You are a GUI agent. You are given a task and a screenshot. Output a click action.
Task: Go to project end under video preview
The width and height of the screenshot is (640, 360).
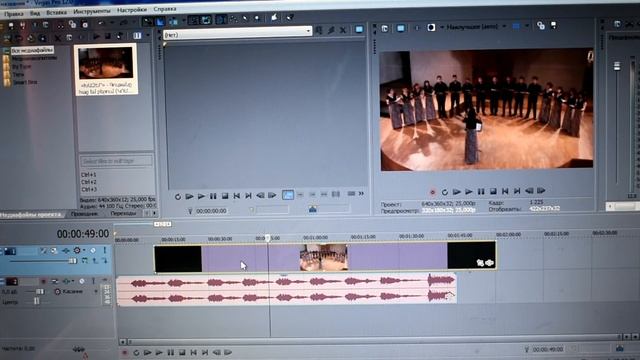pyautogui.click(x=517, y=190)
